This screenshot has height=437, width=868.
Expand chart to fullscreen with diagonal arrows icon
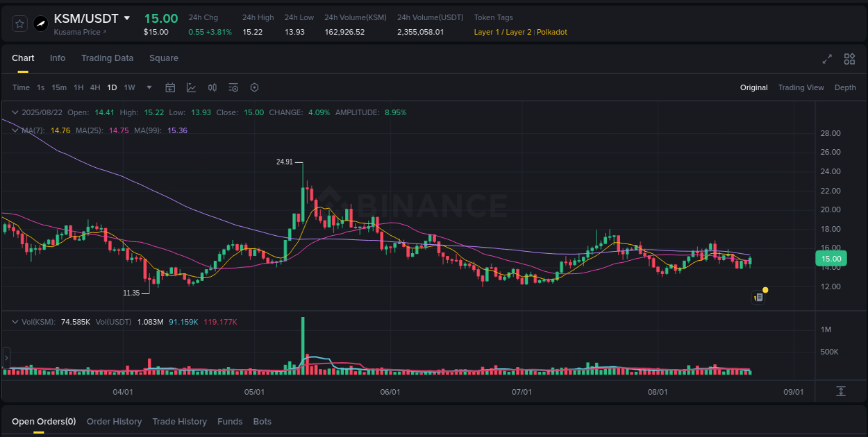(826, 59)
